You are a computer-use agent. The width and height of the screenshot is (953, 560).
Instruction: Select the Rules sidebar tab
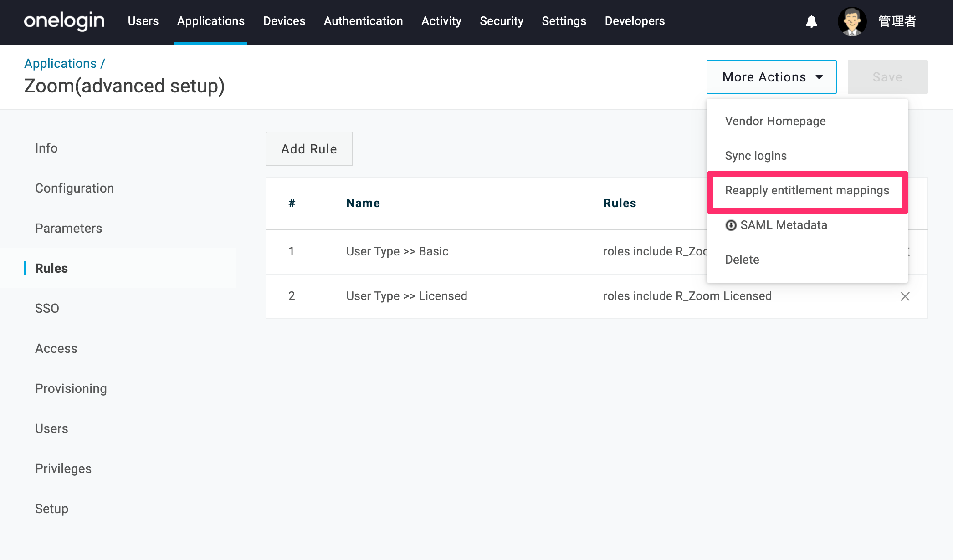point(51,268)
